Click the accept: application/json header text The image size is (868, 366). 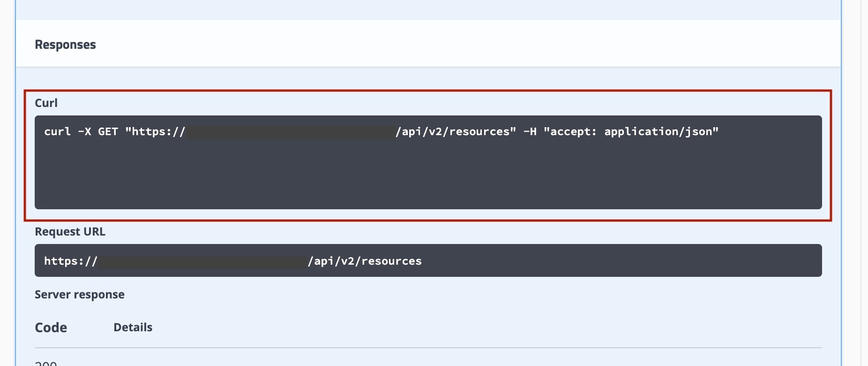631,131
